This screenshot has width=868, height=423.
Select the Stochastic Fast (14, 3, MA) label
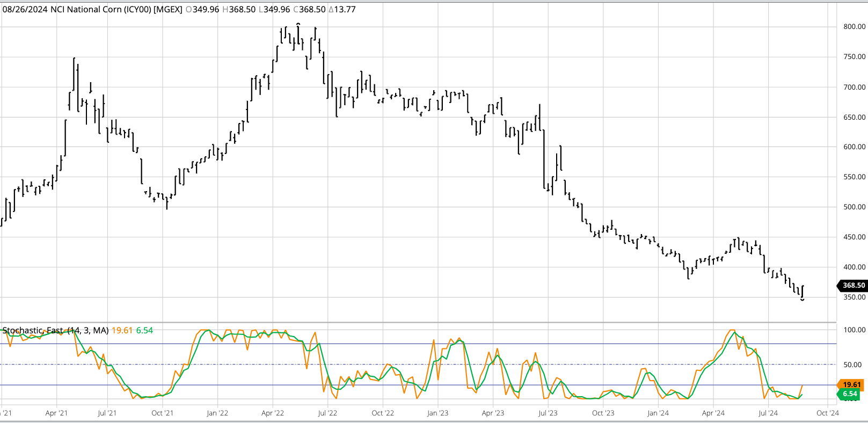tap(55, 331)
